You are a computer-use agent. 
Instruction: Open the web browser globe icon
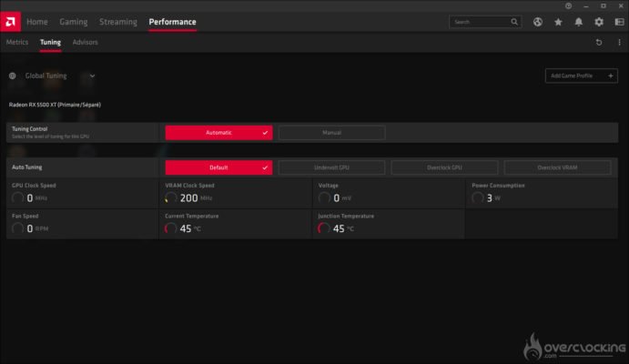click(x=538, y=22)
